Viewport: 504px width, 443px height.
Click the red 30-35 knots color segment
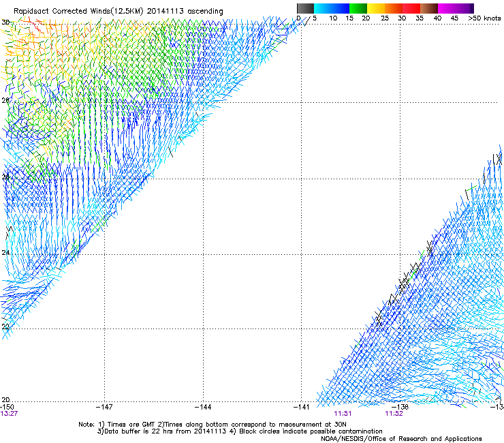[x=411, y=8]
